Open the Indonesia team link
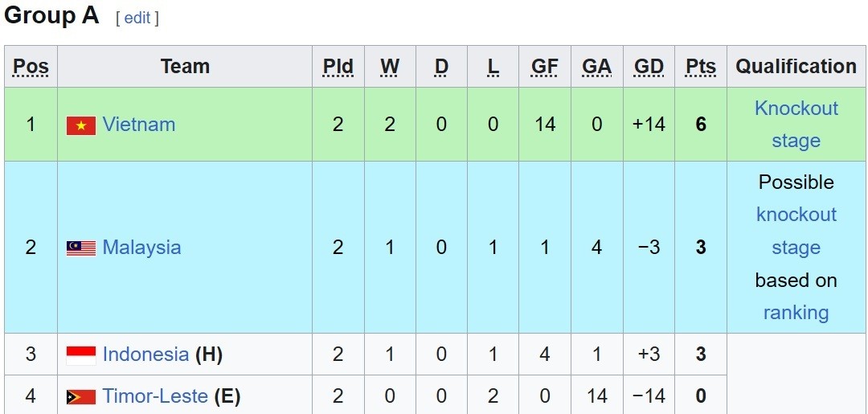The height and width of the screenshot is (414, 868). 145,355
